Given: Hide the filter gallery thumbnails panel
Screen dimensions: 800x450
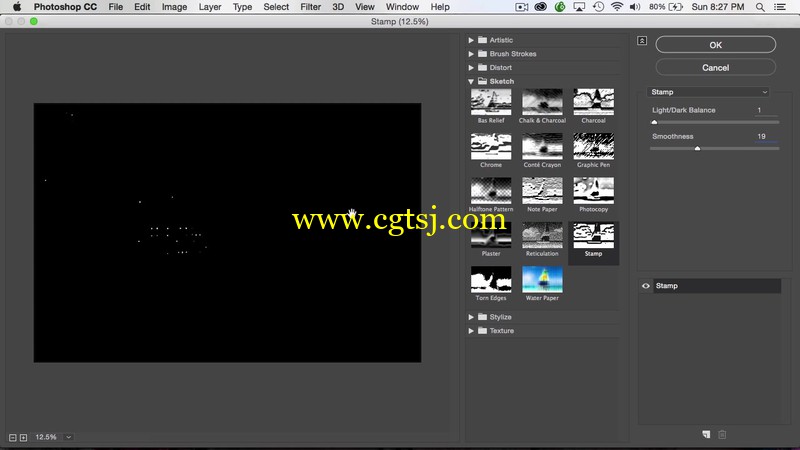Looking at the screenshot, I should [x=642, y=41].
